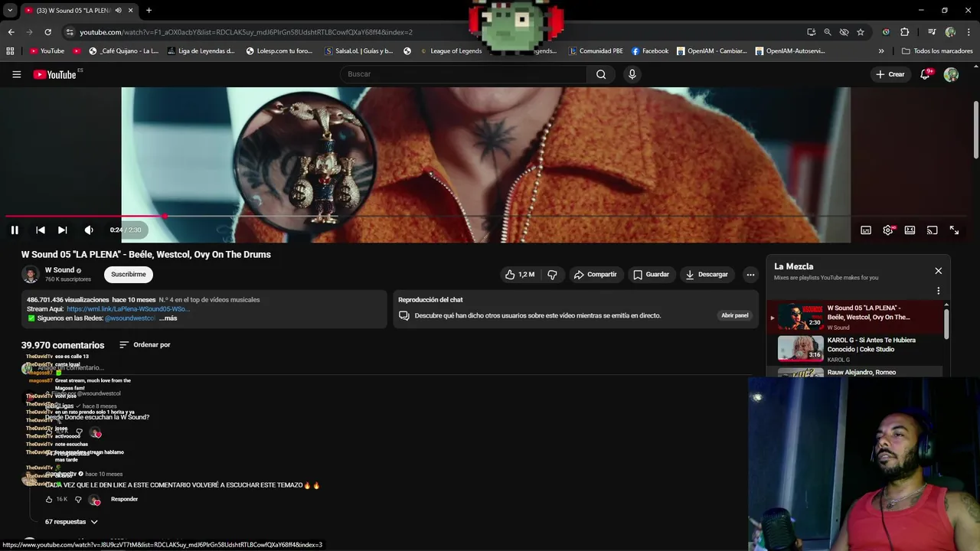
Task: Close the W Sound 05 tab
Action: (x=130, y=10)
